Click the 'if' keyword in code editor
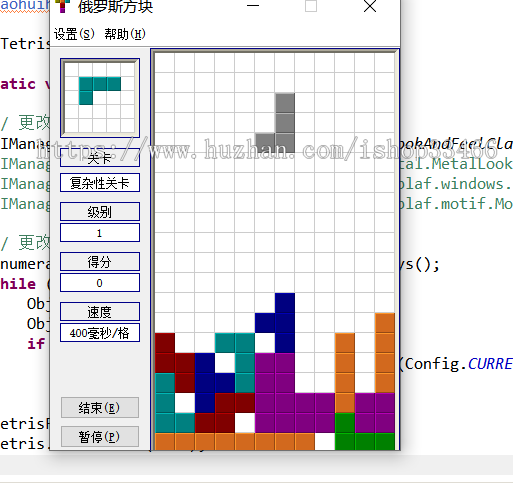513x483 pixels. tap(36, 344)
